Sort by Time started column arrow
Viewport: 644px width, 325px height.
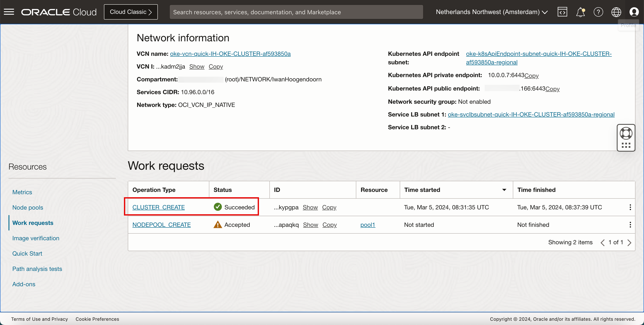[x=504, y=190]
